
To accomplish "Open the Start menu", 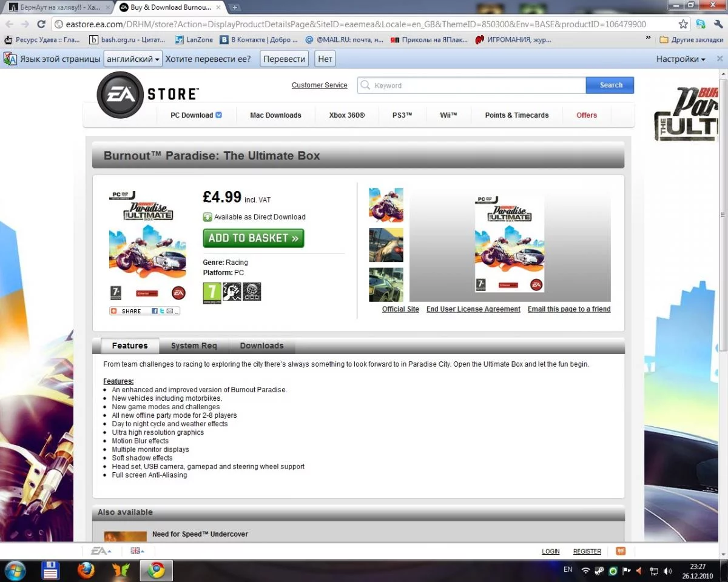I will coord(15,570).
